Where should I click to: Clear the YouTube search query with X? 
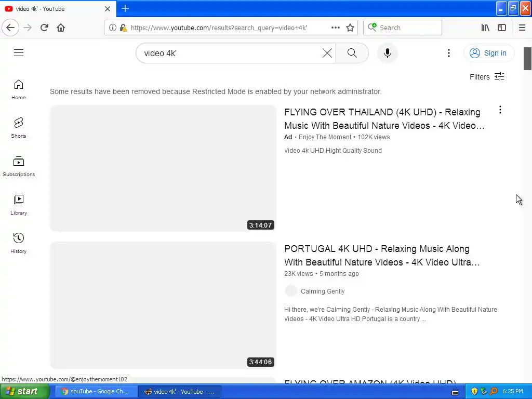[327, 53]
